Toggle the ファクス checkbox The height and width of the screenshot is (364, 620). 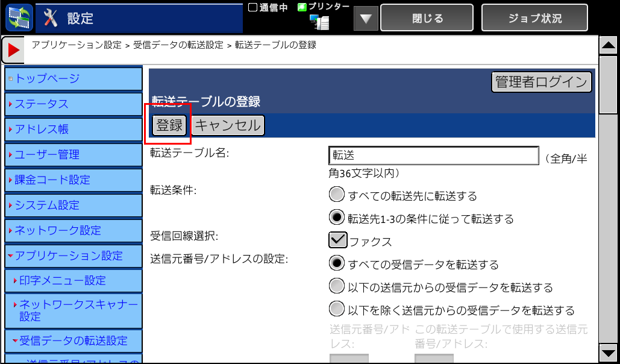(x=338, y=240)
